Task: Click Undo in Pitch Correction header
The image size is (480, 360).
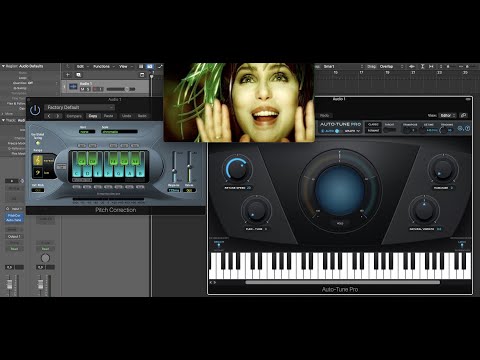Action: click(126, 116)
